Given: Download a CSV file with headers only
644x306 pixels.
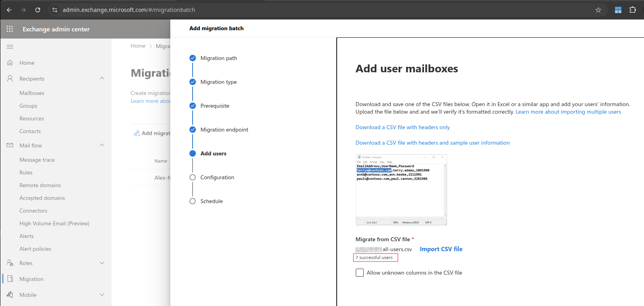Looking at the screenshot, I should 403,127.
